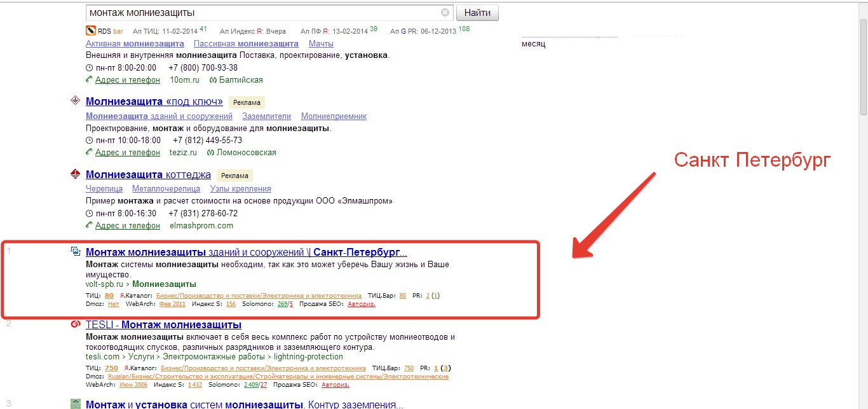
Task: Open the Молниеприемник sitelink
Action: tap(334, 116)
